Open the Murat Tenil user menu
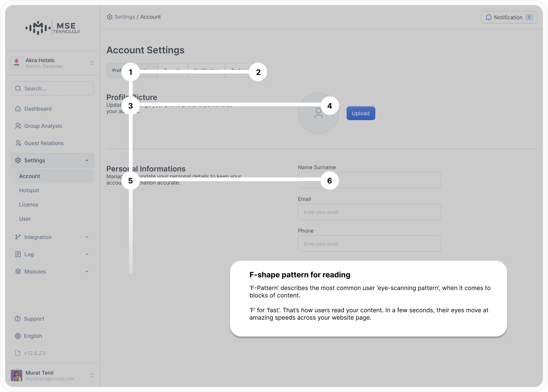548x392 pixels. click(x=52, y=376)
